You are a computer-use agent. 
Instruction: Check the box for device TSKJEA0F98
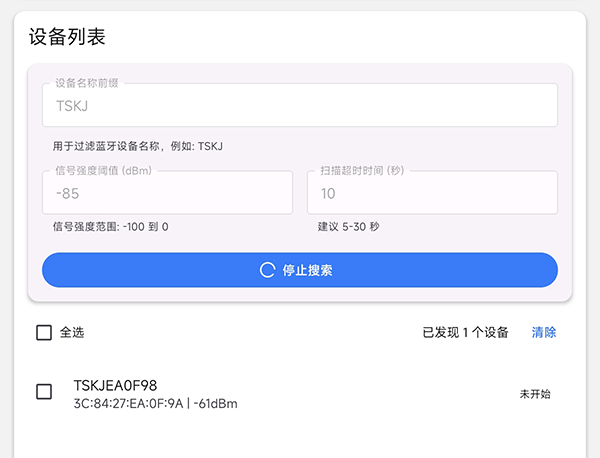click(x=44, y=392)
